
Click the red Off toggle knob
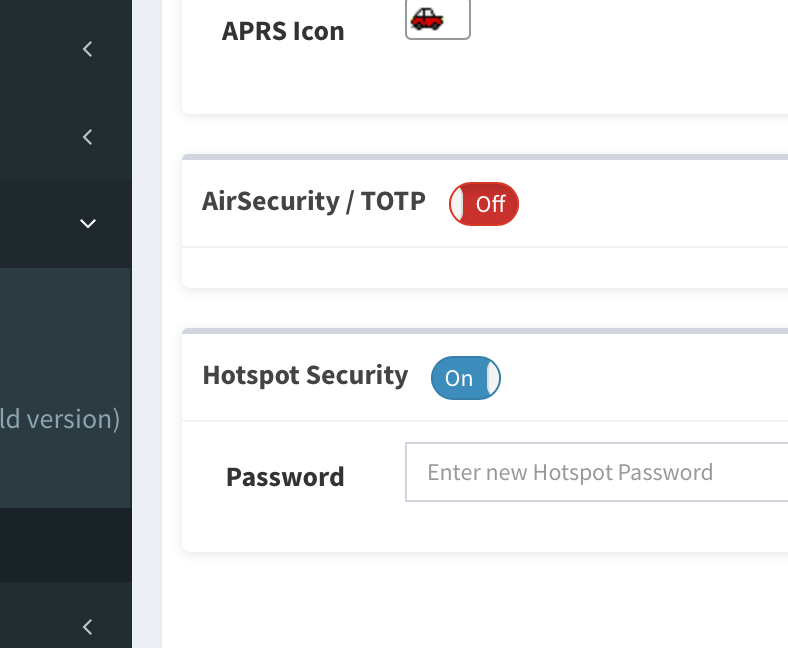click(x=459, y=204)
